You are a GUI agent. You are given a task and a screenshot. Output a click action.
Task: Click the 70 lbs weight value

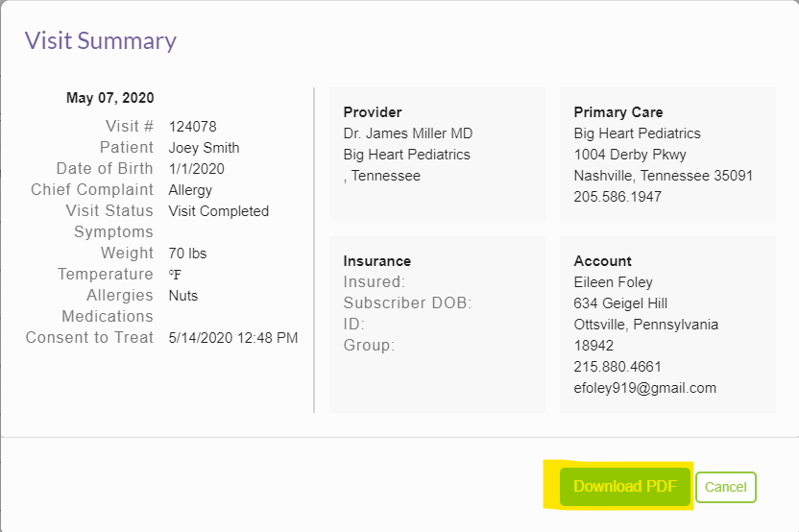coord(187,254)
